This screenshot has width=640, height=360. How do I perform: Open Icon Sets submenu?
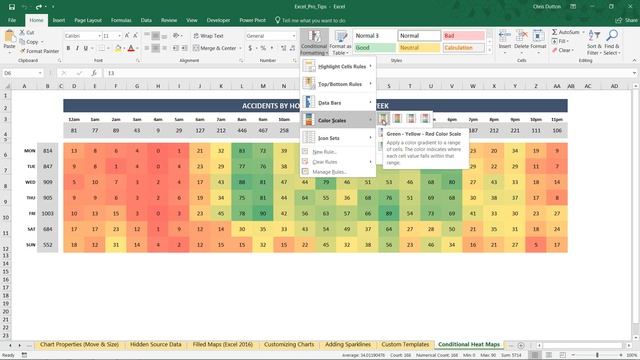coord(338,138)
